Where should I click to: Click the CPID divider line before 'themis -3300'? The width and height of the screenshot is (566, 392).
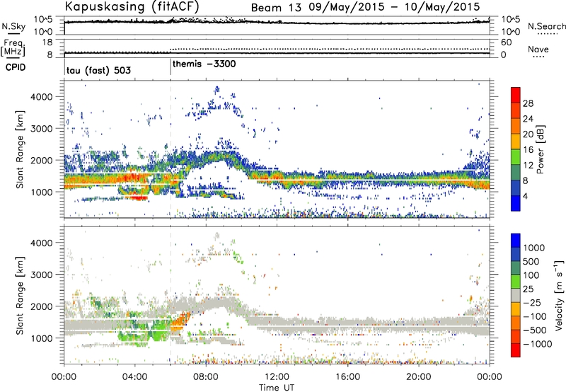click(x=171, y=67)
